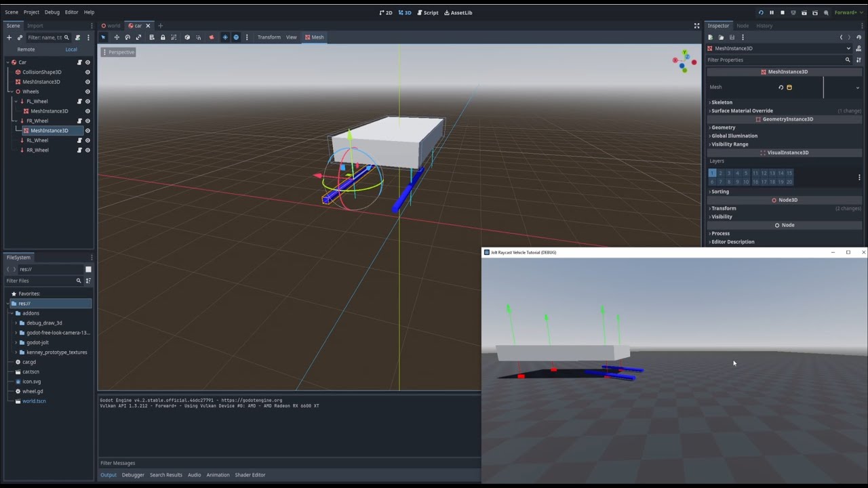The image size is (868, 488).
Task: Toggle preview environment globe icon
Action: pos(236,37)
